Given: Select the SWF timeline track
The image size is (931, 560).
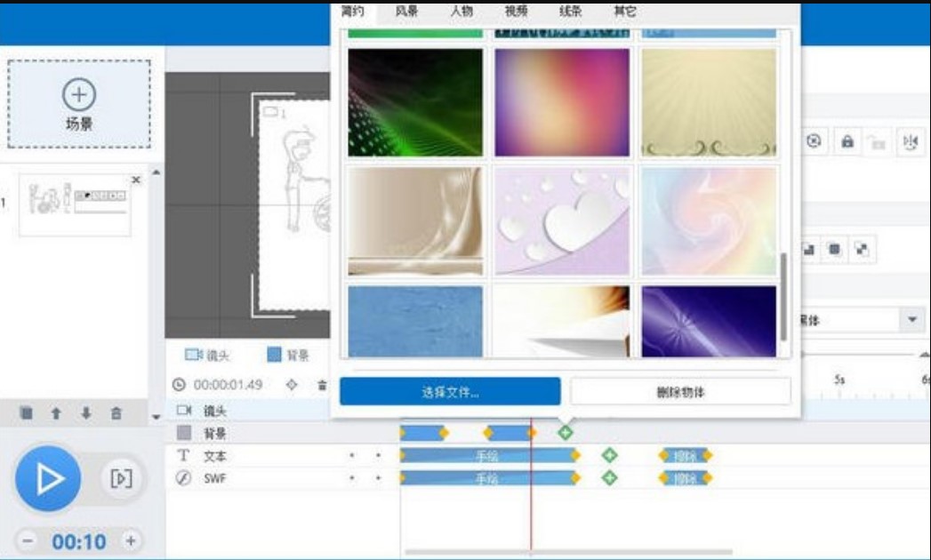Looking at the screenshot, I should [215, 478].
